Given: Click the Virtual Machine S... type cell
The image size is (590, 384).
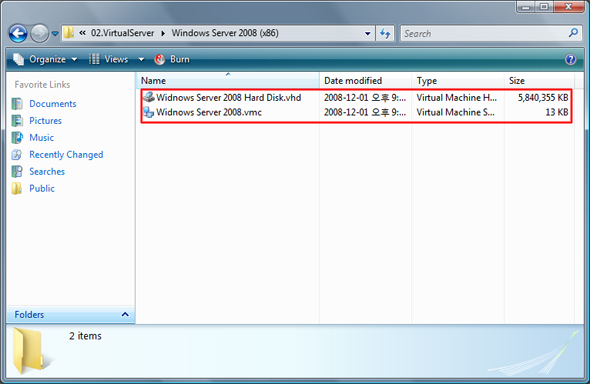Looking at the screenshot, I should 455,112.
